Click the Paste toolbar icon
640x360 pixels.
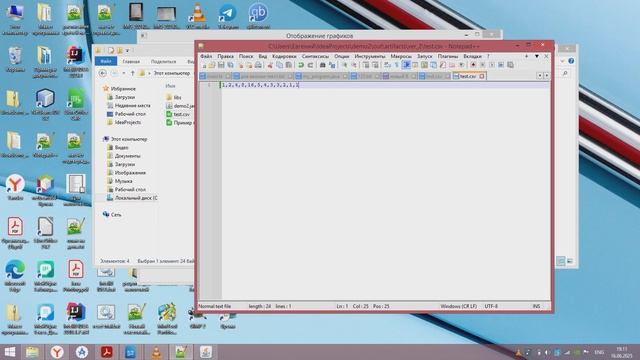(289, 65)
